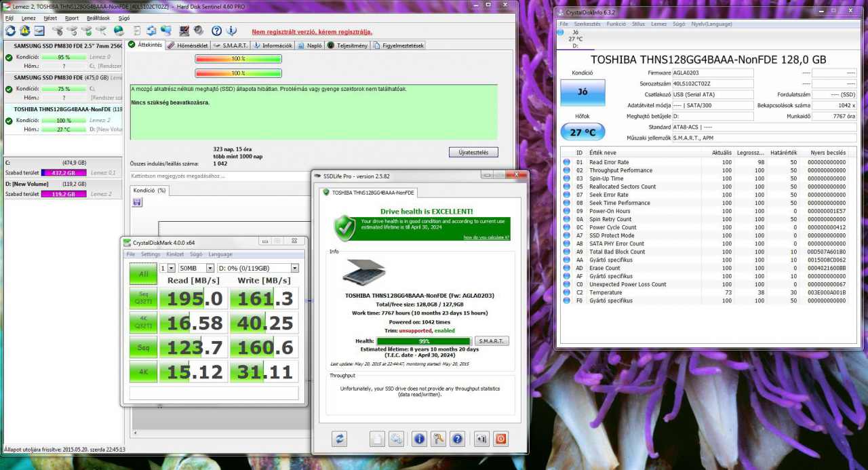Image resolution: width=868 pixels, height=470 pixels.
Task: Click the question mark help icon in SSDLife Pro
Action: (457, 438)
